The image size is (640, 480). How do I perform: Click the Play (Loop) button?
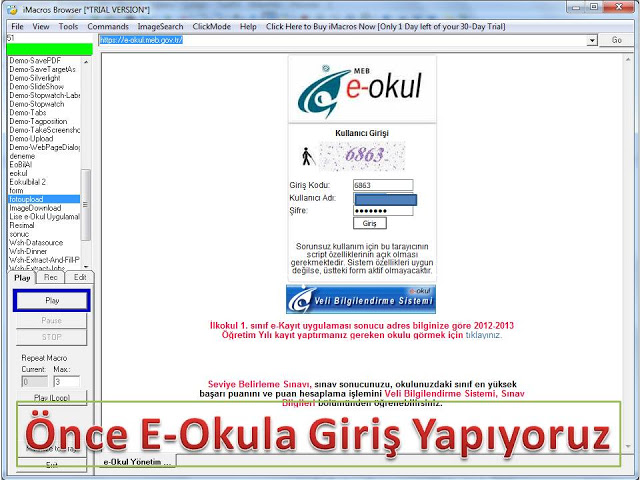pos(51,397)
